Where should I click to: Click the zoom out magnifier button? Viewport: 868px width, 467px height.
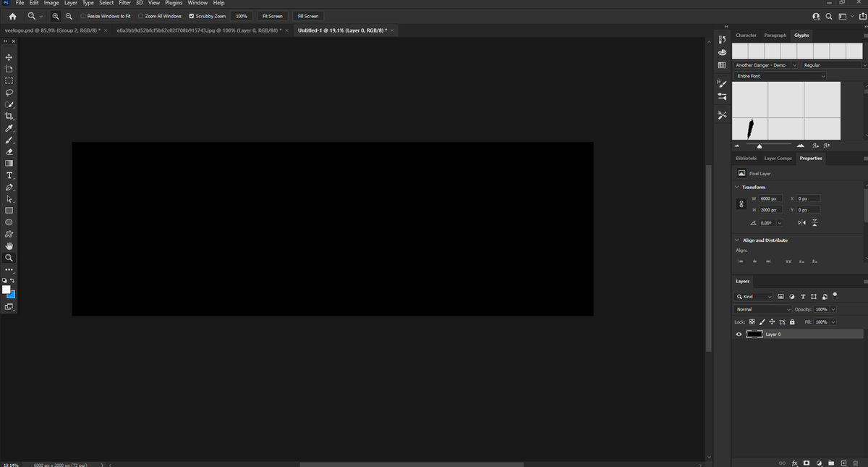pyautogui.click(x=68, y=16)
